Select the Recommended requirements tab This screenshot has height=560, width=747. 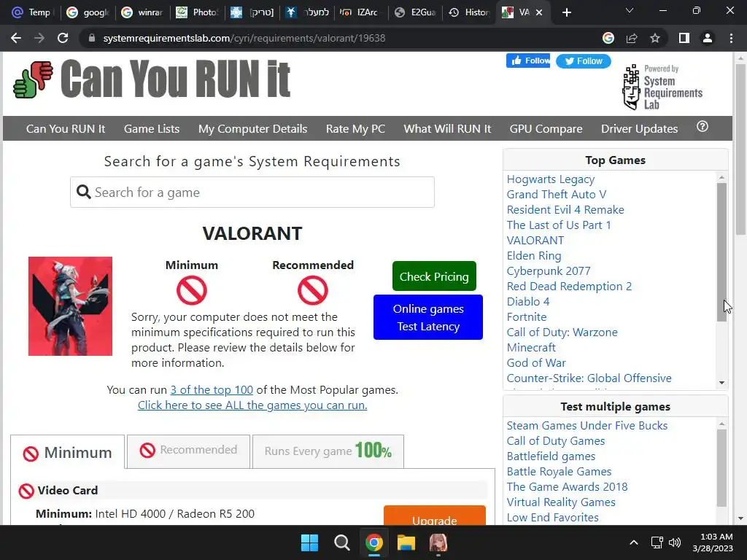pyautogui.click(x=188, y=451)
